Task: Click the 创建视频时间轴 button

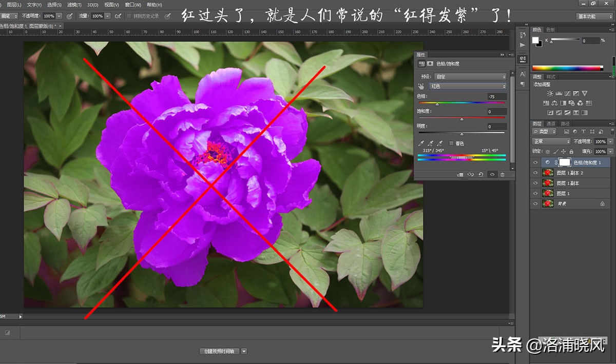Action: pos(221,351)
